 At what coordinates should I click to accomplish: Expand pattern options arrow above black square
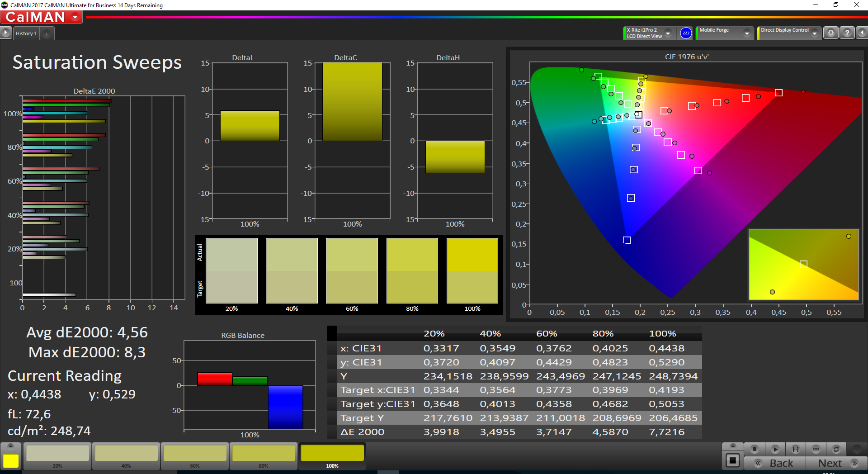tap(733, 446)
